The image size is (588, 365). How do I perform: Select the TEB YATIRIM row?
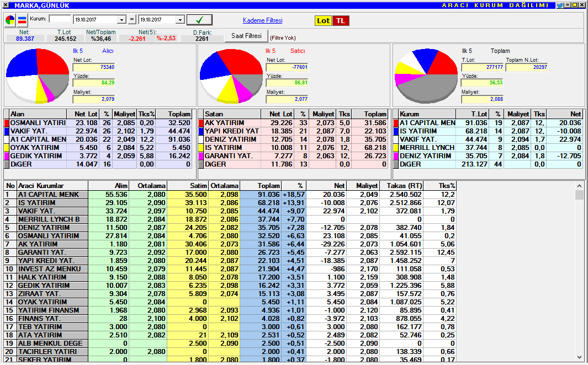tap(230, 327)
